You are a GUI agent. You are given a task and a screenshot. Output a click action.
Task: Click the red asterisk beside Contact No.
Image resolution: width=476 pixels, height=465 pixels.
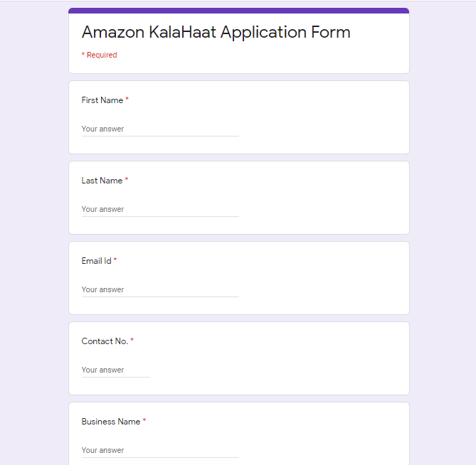(x=132, y=340)
